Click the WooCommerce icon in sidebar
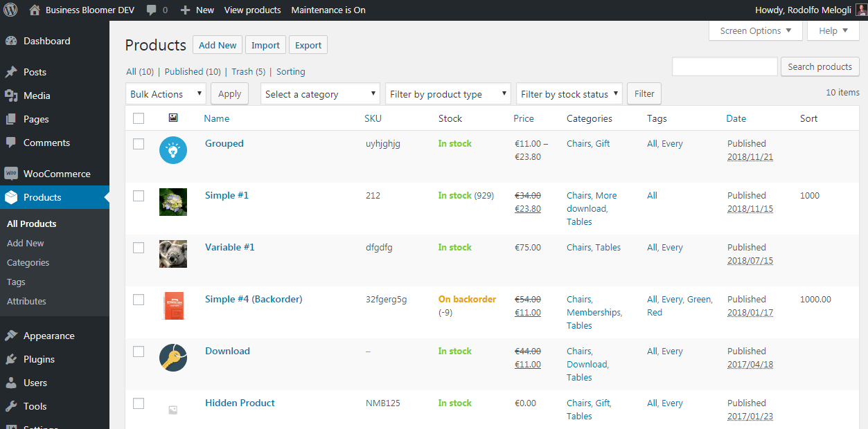Image resolution: width=868 pixels, height=429 pixels. [x=11, y=174]
